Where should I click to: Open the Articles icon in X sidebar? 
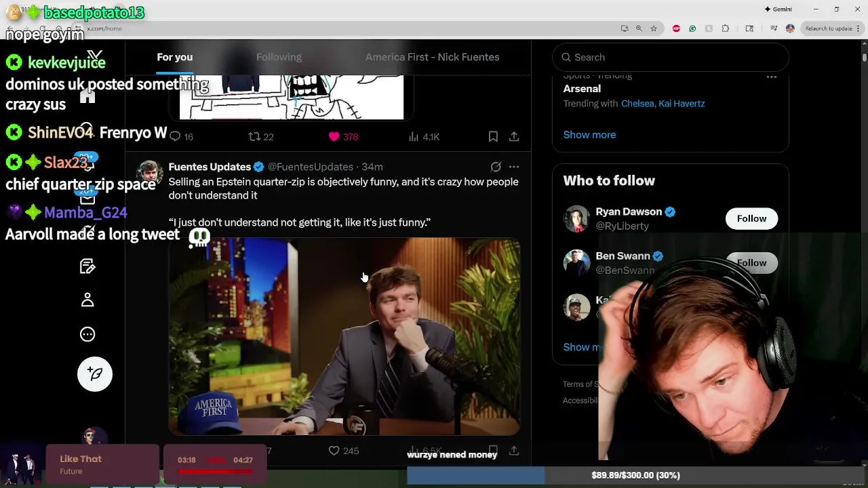87,266
